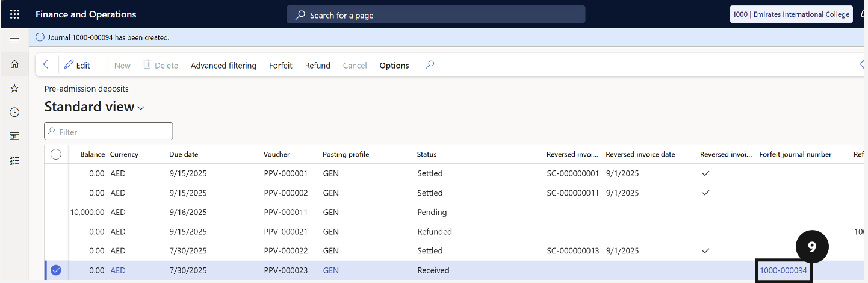Viewport: 868px width, 283px height.
Task: Click reversed checkmark in PPV-000001 row
Action: point(706,173)
